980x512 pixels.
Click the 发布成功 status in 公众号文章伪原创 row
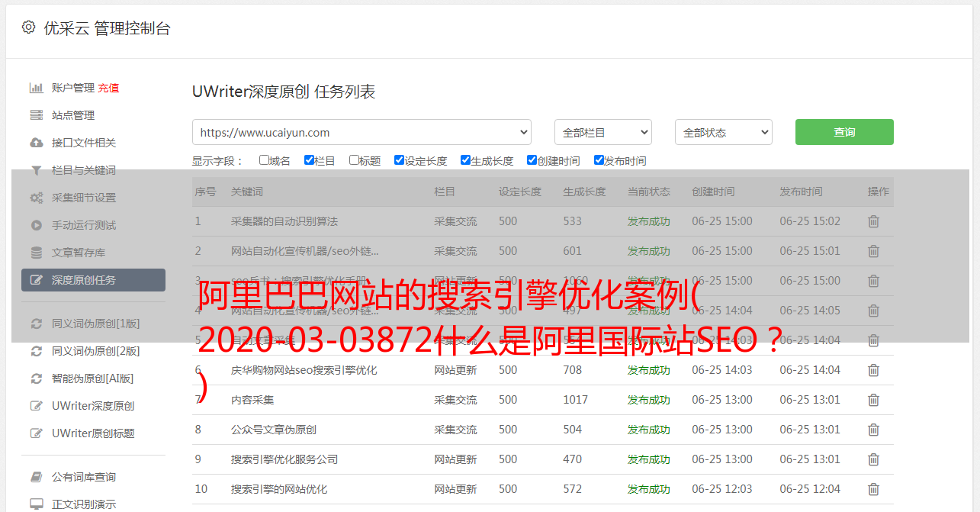[649, 430]
